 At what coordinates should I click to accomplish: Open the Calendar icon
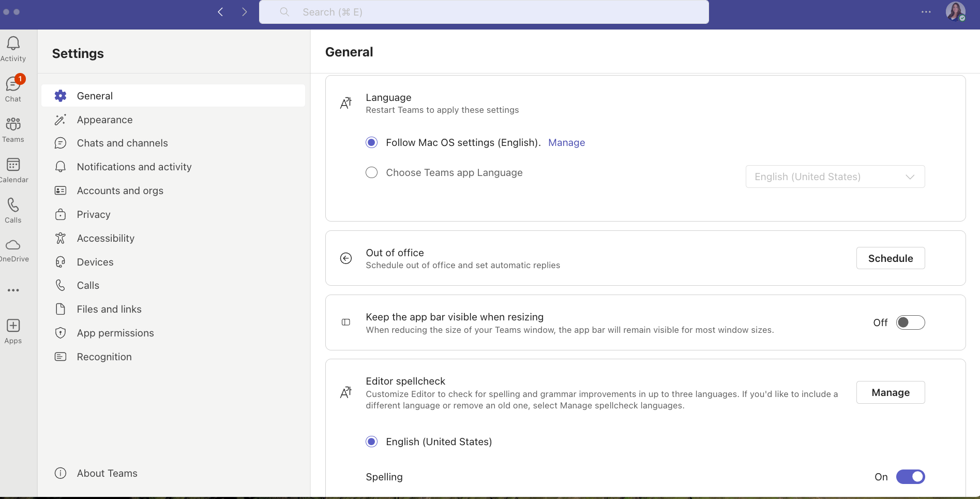[13, 165]
